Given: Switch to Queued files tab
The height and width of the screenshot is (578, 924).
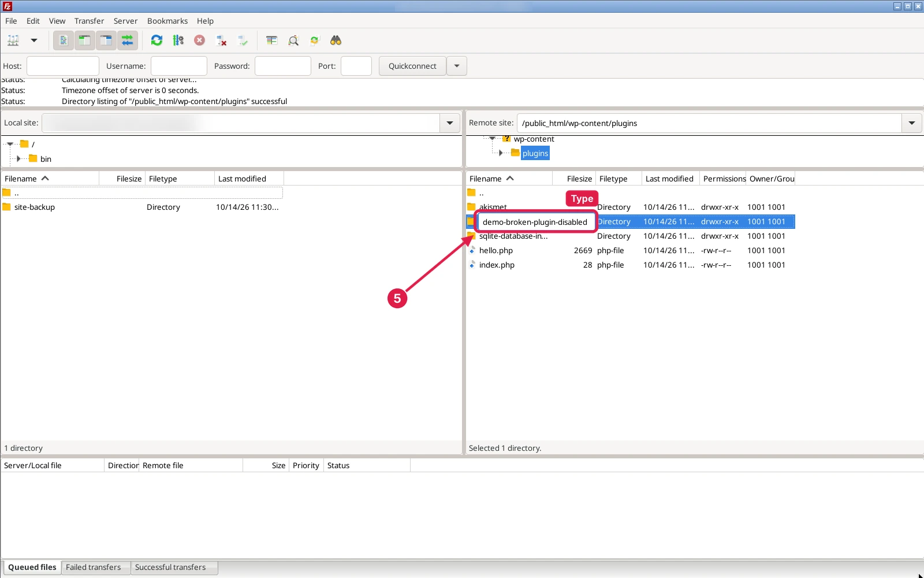Looking at the screenshot, I should pos(32,567).
